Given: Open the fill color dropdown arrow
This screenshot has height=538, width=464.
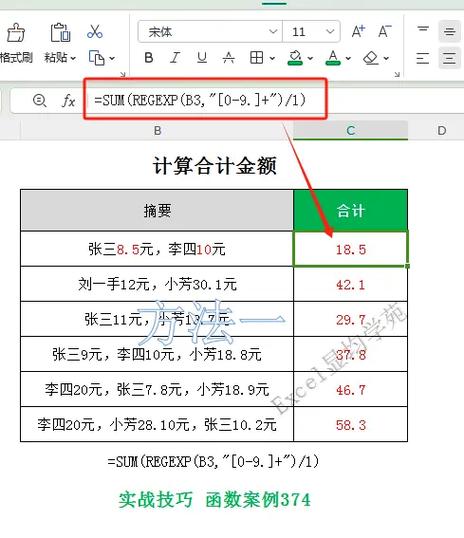Looking at the screenshot, I should (x=310, y=58).
